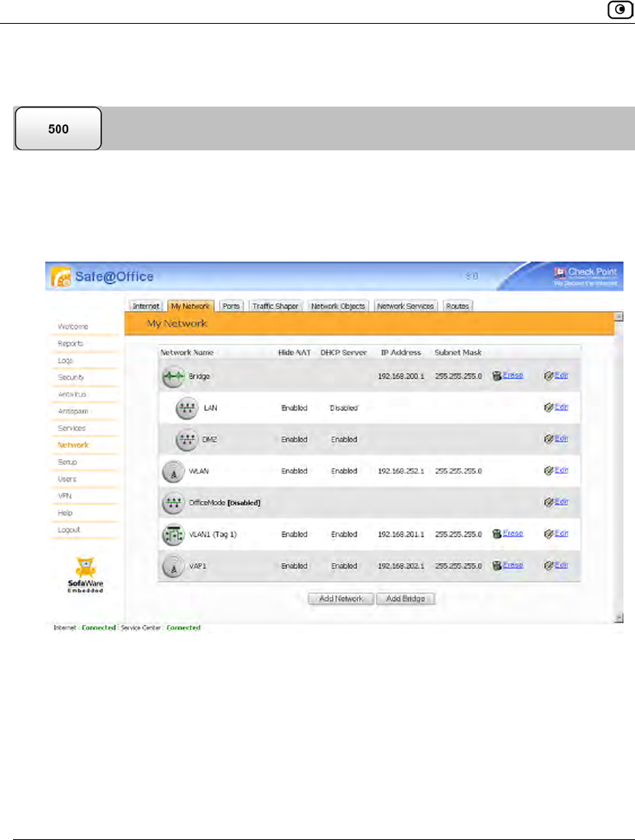The width and height of the screenshot is (635, 840).
Task: Click the trash icon in VAP1 row
Action: point(497,565)
